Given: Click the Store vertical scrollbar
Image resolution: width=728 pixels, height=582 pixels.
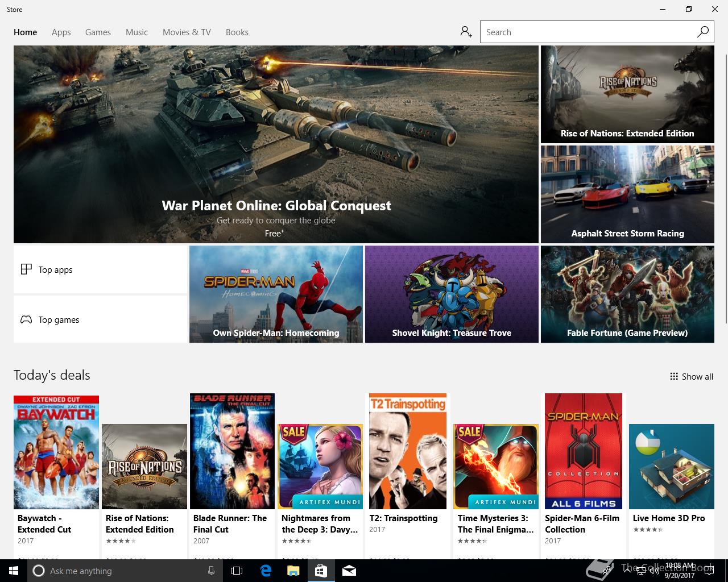Looking at the screenshot, I should tap(726, 188).
